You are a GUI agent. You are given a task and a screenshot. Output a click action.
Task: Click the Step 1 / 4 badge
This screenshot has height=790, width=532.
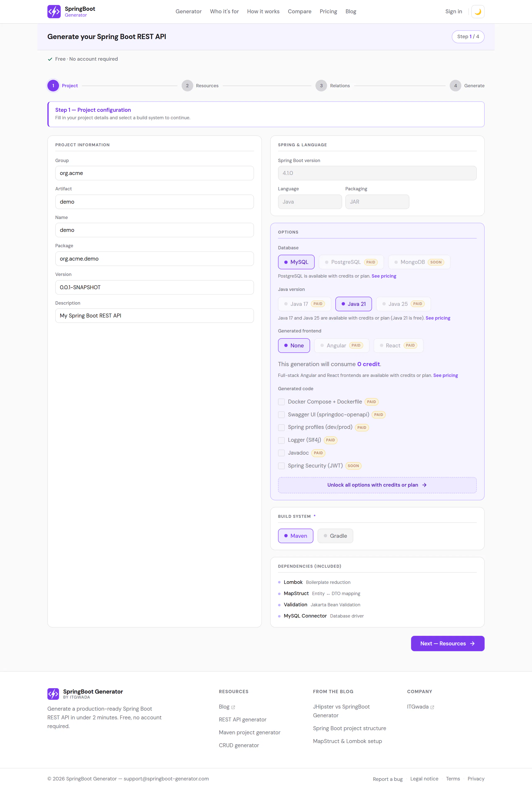point(468,37)
